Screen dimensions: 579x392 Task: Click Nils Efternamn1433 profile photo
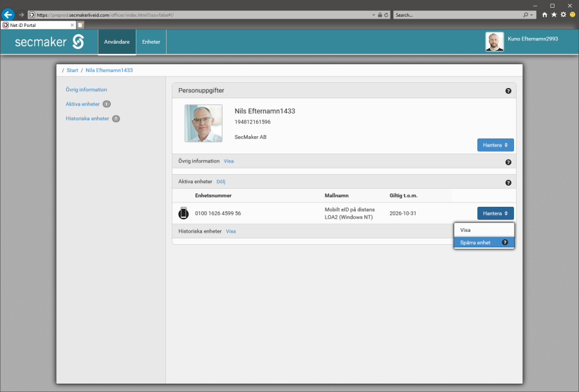[203, 123]
